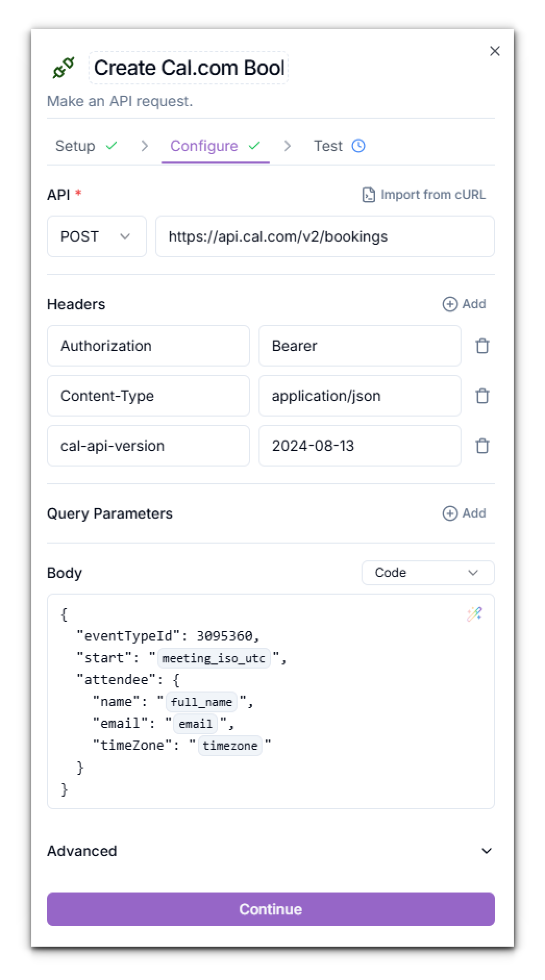Click the plus icon for Query Parameters
Viewport: 545px width, 980px height.
point(450,513)
